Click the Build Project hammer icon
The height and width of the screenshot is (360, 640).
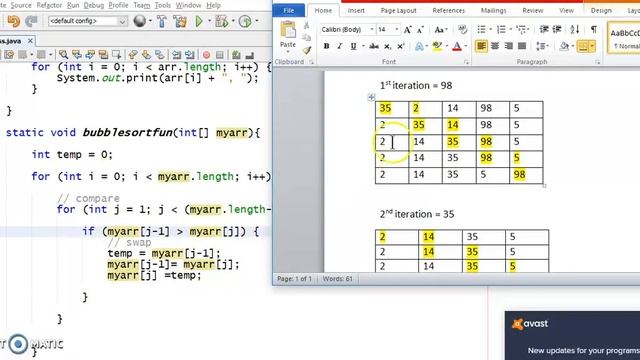[x=162, y=21]
